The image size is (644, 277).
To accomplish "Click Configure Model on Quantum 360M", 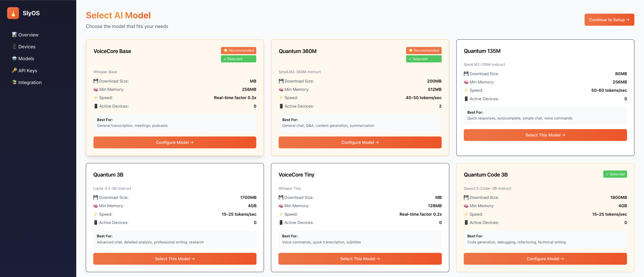I will (x=360, y=142).
